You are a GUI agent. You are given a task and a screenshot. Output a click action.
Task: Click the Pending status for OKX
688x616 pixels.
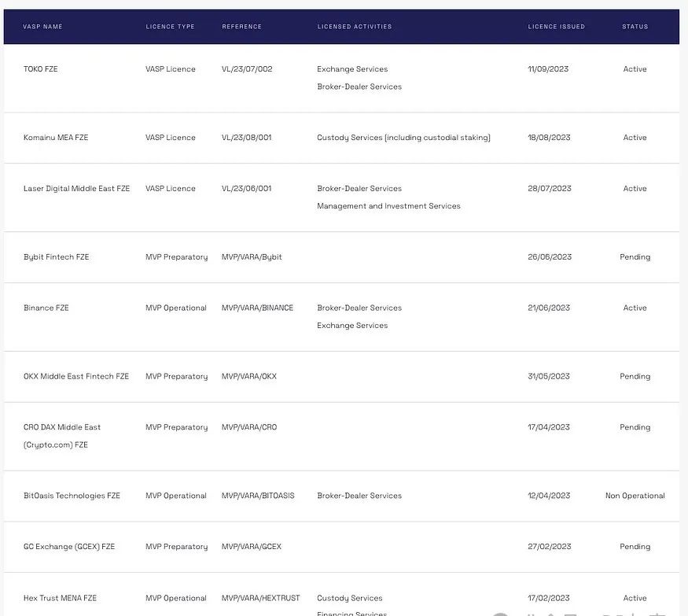pyautogui.click(x=635, y=376)
